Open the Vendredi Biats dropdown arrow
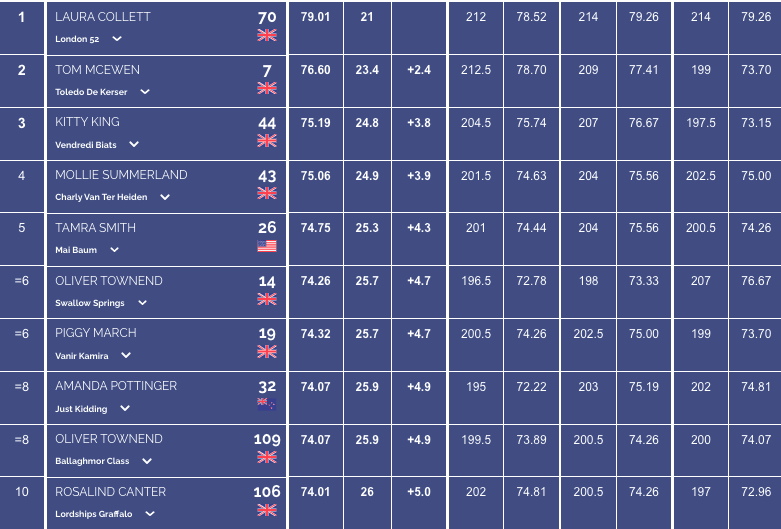This screenshot has width=781, height=529. click(134, 144)
